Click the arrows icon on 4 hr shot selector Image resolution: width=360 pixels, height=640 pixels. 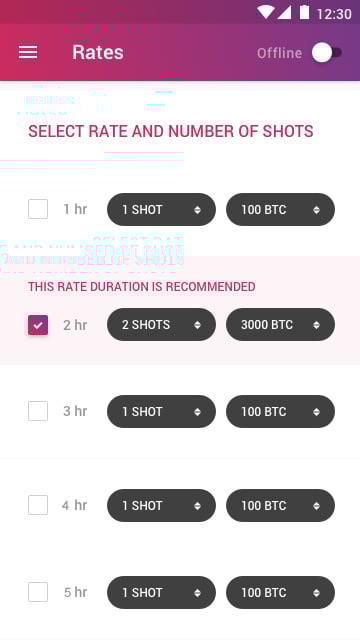pos(198,506)
